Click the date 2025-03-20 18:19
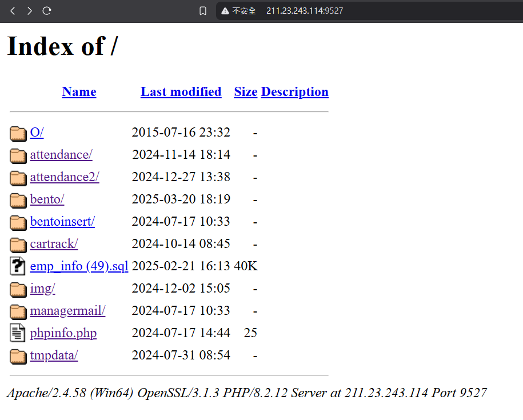Viewport: 523px width, 420px height. (x=181, y=199)
